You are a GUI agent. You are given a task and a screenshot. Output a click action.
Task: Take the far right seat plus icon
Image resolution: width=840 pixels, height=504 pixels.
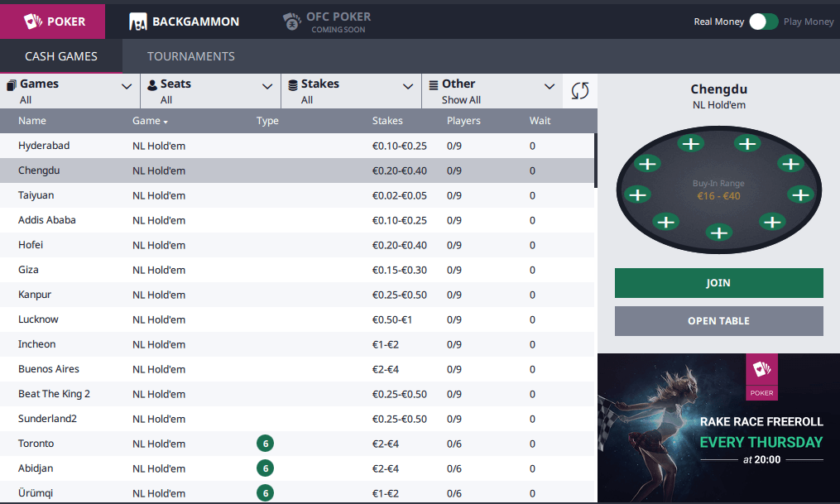(800, 194)
